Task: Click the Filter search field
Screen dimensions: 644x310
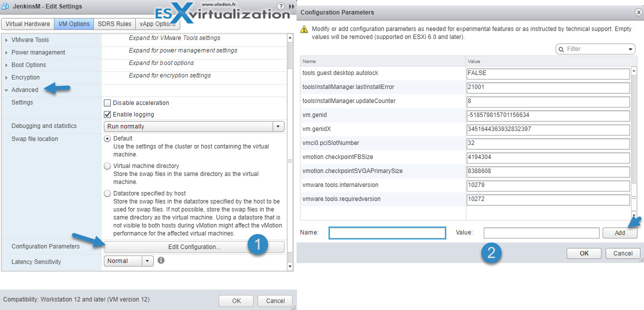Action: (x=595, y=49)
